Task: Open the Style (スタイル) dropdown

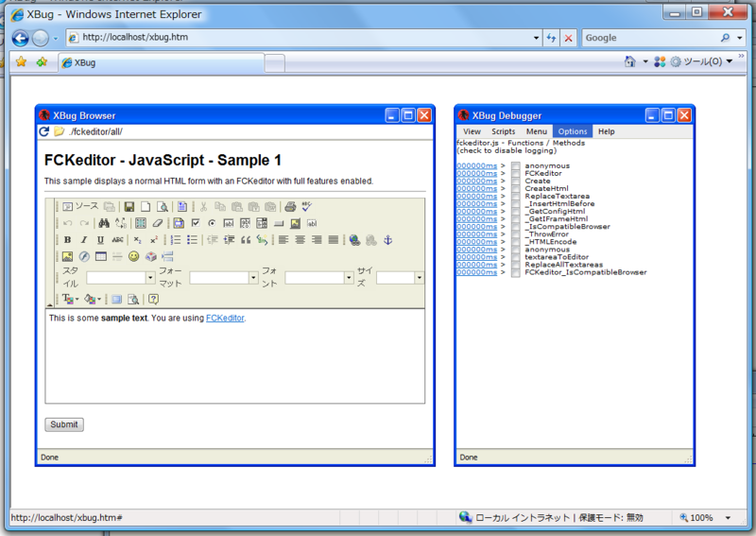Action: 150,277
